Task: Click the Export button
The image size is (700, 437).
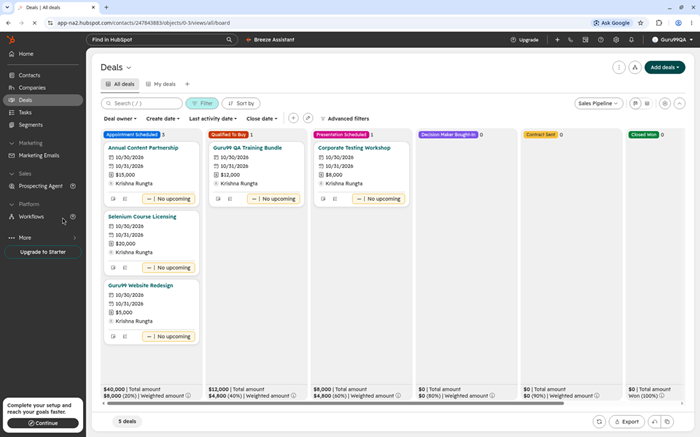Action: click(x=627, y=421)
